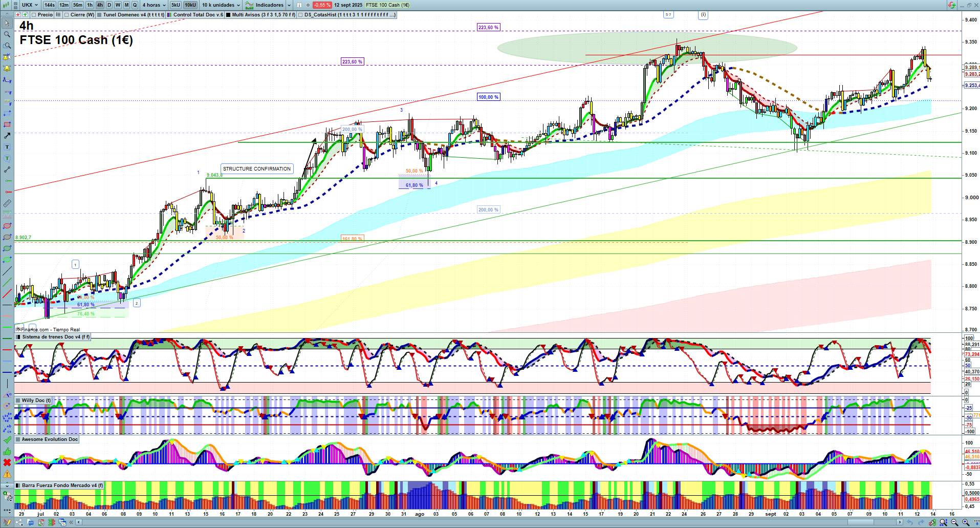The width and height of the screenshot is (980, 528).
Task: Click the alert bell icon in left toolbar
Action: [7, 68]
